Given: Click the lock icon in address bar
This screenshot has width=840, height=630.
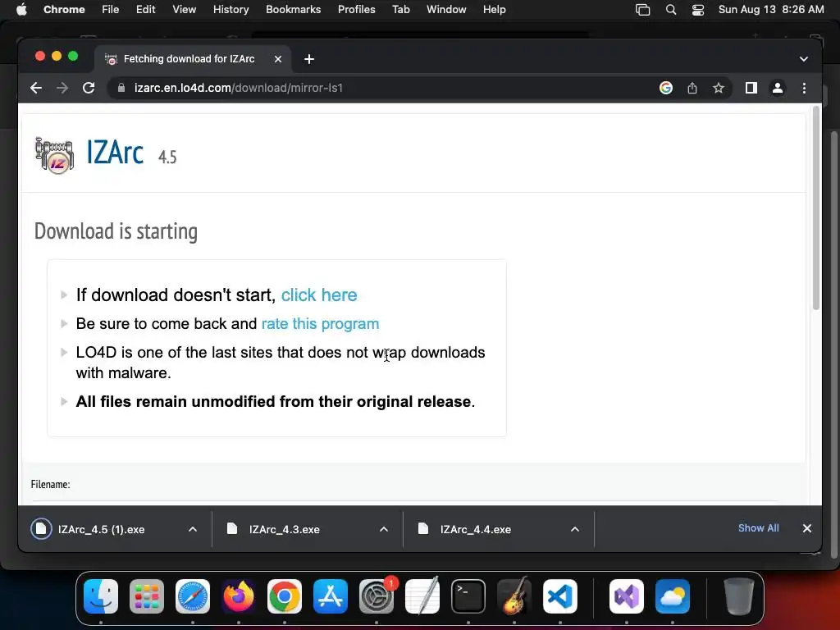Looking at the screenshot, I should pyautogui.click(x=121, y=88).
